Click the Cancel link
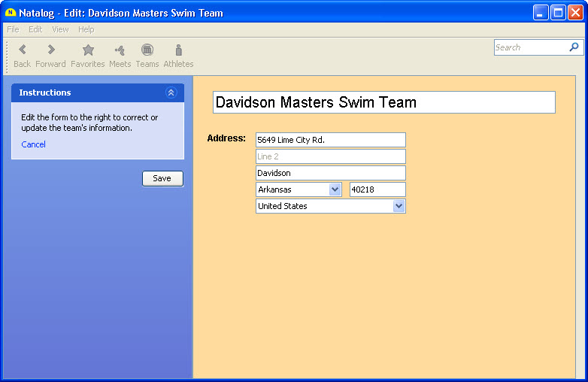The image size is (588, 382). (x=33, y=144)
